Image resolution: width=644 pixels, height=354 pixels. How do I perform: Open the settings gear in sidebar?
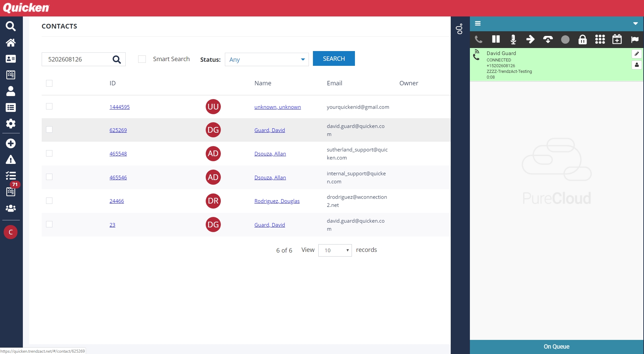(x=11, y=124)
